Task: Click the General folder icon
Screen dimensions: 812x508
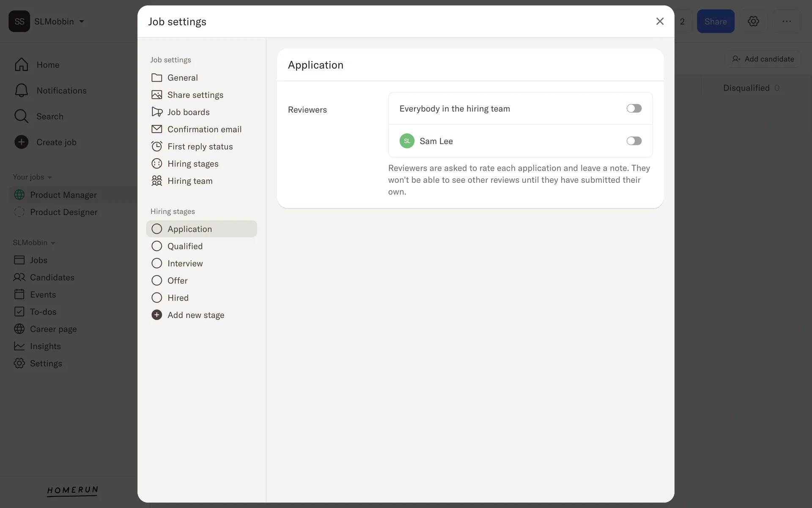Action: [x=156, y=77]
